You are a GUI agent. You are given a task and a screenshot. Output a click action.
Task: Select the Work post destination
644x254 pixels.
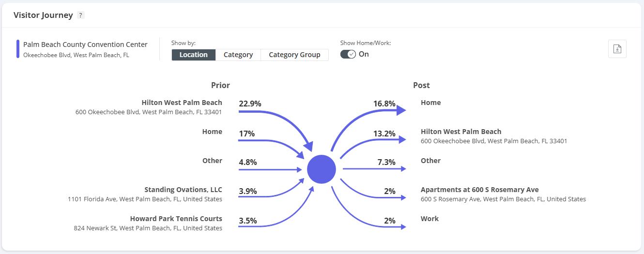click(429, 219)
